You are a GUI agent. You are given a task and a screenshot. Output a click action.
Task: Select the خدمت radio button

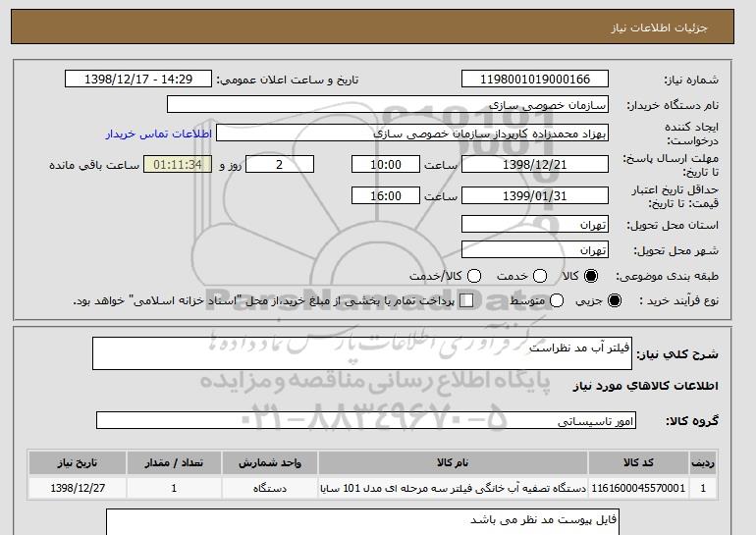(x=540, y=276)
